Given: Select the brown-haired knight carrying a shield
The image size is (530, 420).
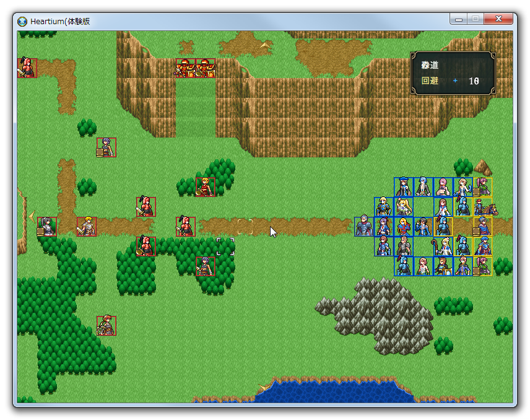Looking at the screenshot, I should click(x=443, y=266).
